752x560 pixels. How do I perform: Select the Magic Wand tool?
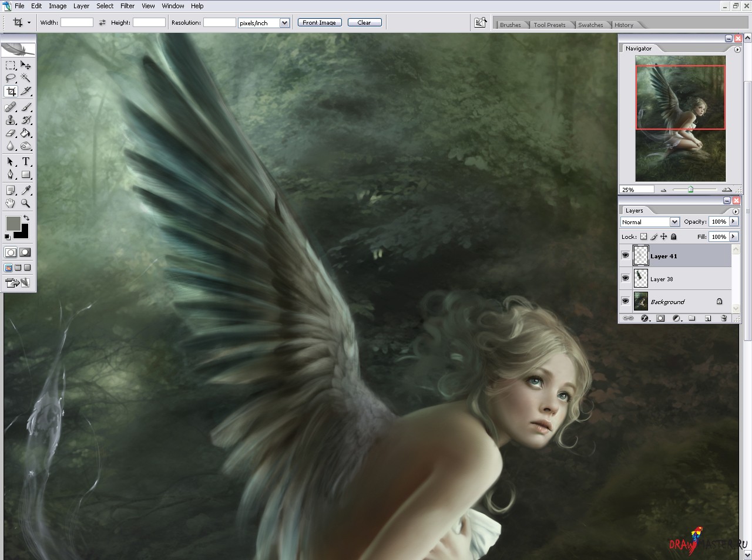[x=26, y=78]
